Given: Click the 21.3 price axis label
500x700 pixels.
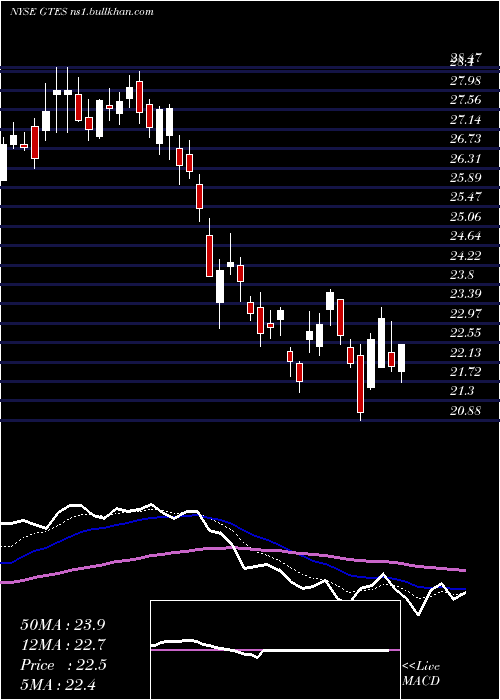Looking at the screenshot, I should coord(462,392).
